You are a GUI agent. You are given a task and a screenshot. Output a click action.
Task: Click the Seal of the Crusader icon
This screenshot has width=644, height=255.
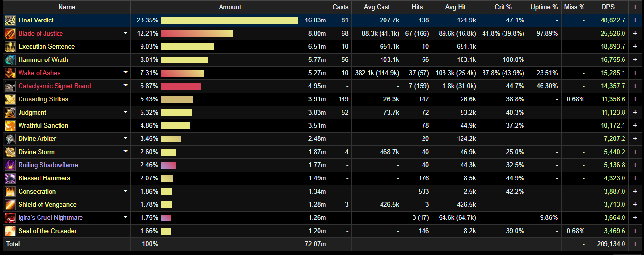(10, 231)
